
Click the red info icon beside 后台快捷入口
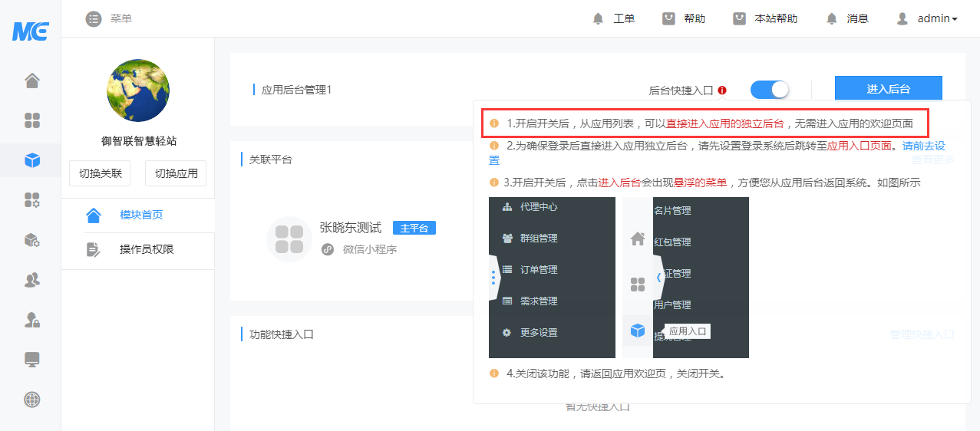coord(722,90)
